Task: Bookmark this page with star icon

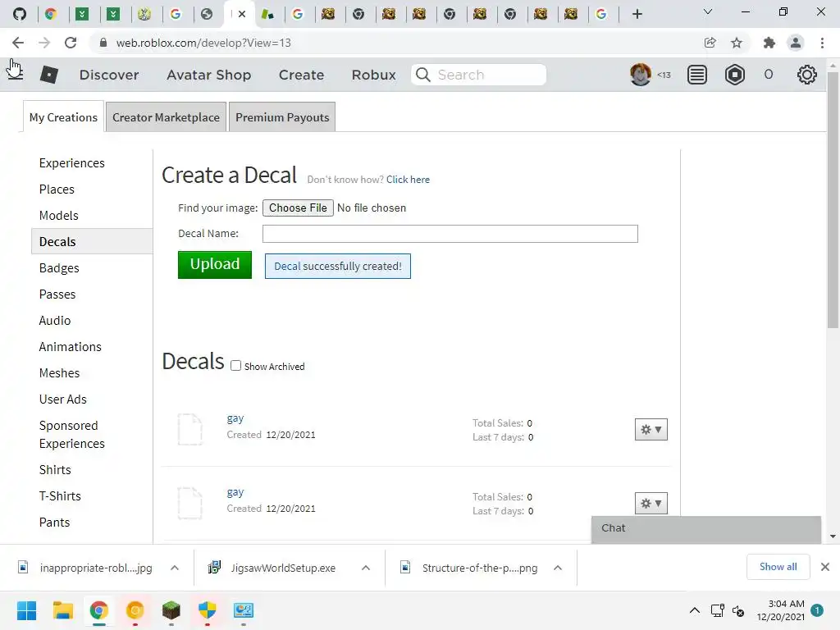Action: [x=737, y=43]
